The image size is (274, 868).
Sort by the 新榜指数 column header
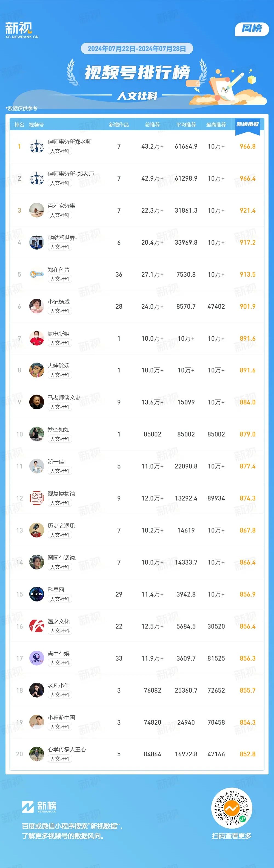248,124
